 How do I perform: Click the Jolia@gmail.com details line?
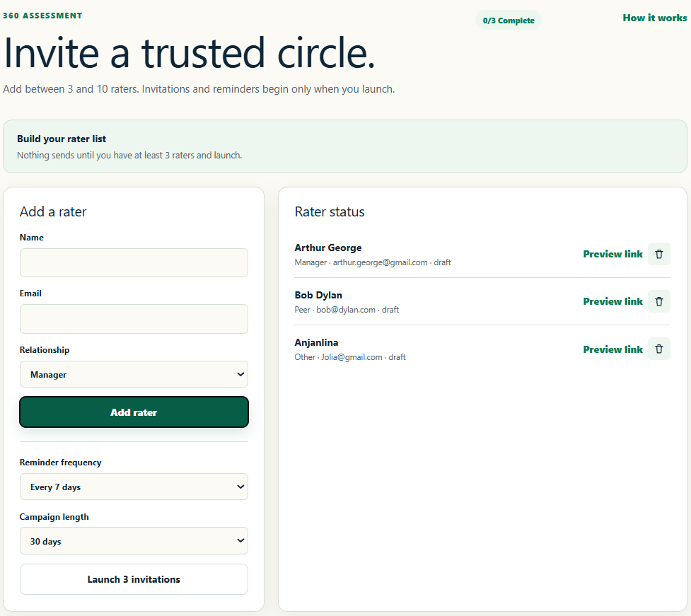click(x=350, y=357)
